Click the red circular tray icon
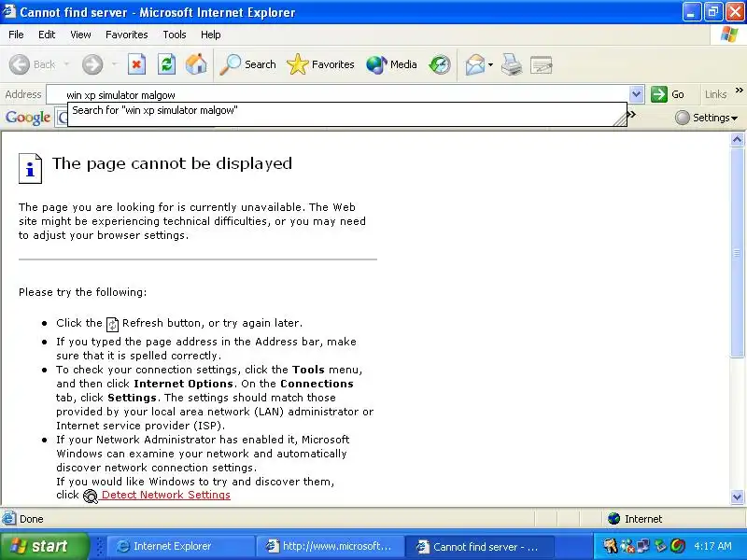Image resolution: width=747 pixels, height=560 pixels. tap(678, 546)
